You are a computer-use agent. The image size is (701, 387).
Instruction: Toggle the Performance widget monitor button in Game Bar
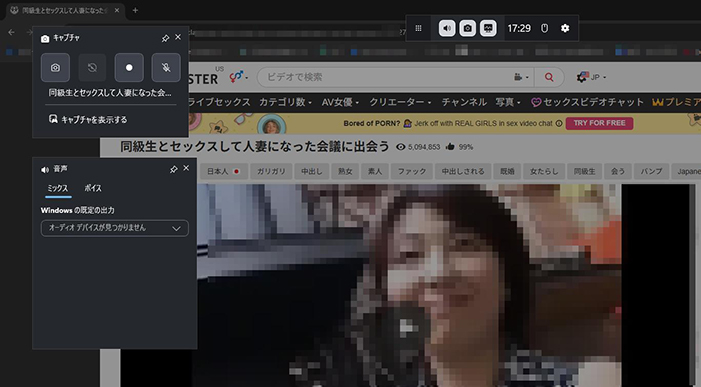tap(488, 29)
